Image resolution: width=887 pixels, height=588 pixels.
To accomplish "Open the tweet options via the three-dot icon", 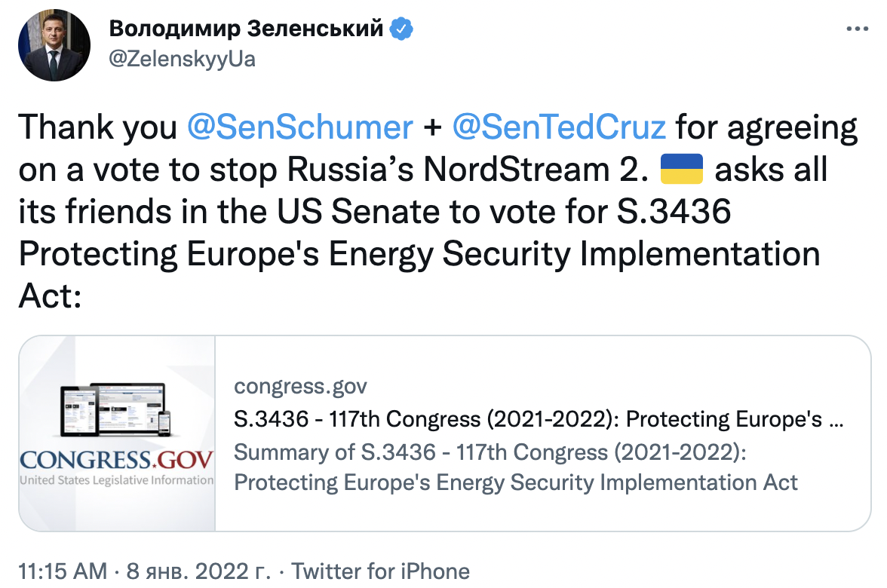I will click(857, 26).
